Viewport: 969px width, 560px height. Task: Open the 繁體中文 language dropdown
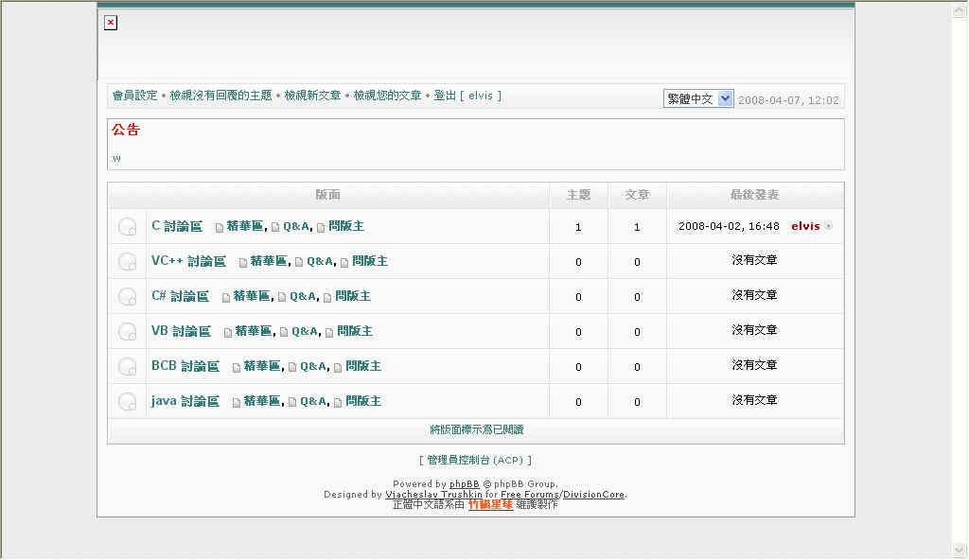coord(698,99)
